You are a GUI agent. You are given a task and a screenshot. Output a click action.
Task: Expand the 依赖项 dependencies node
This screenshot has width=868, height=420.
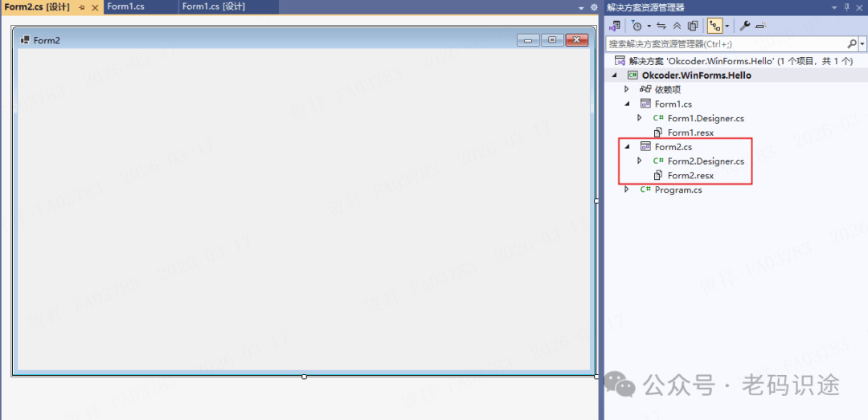tap(627, 89)
